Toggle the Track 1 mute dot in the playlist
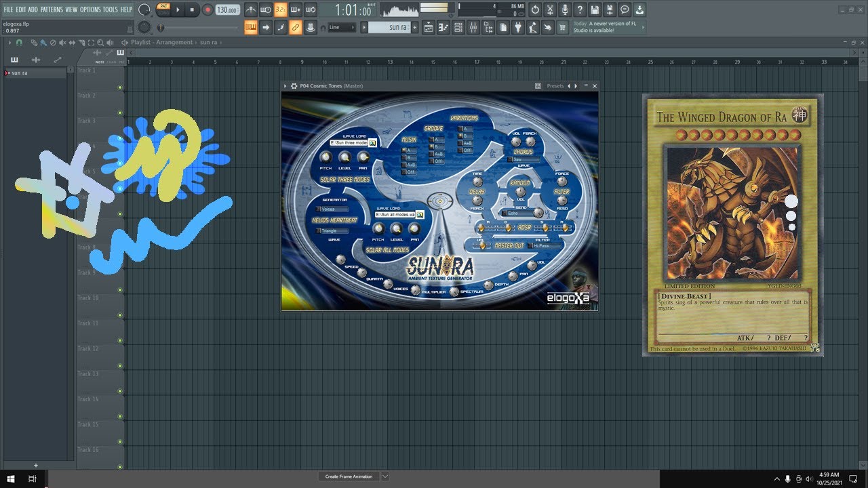This screenshot has width=868, height=488. [120, 87]
